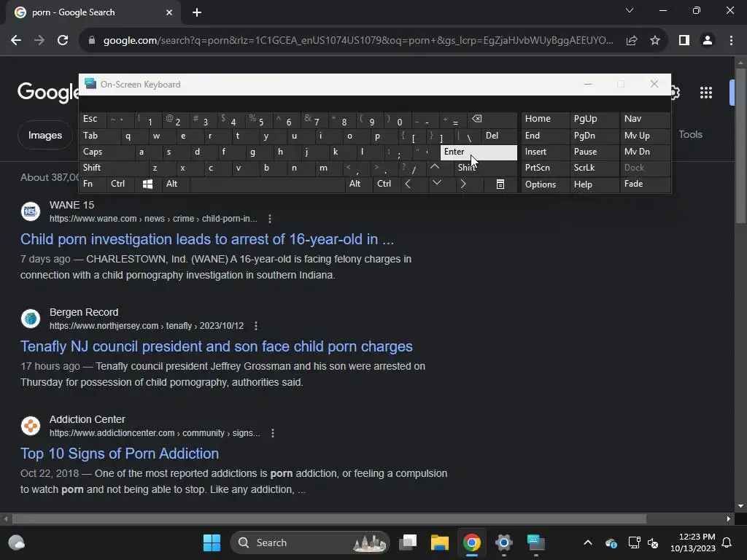The height and width of the screenshot is (560, 747).
Task: Click the forward navigation arrow in Chrome
Action: coord(39,41)
